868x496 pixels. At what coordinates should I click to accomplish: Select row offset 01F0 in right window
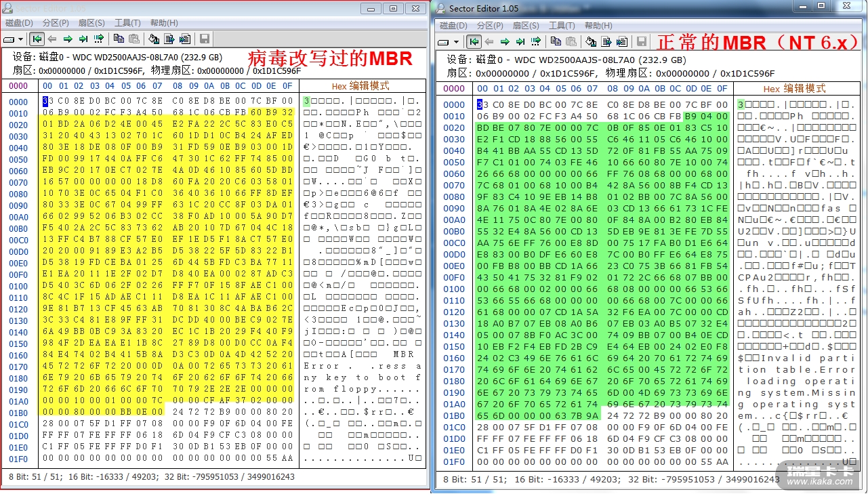point(454,461)
